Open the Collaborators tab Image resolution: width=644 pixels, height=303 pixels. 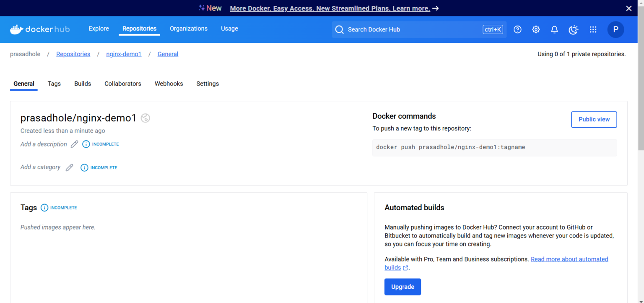point(122,84)
